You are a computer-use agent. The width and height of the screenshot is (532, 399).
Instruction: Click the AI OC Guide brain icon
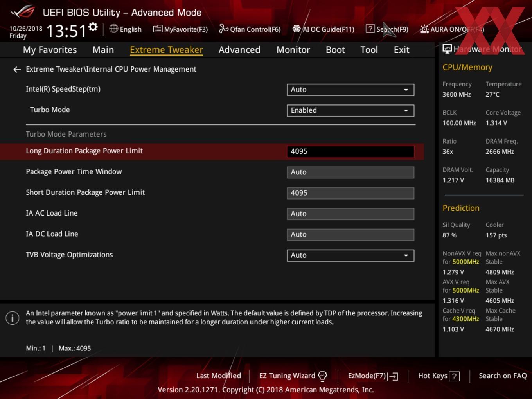(297, 29)
